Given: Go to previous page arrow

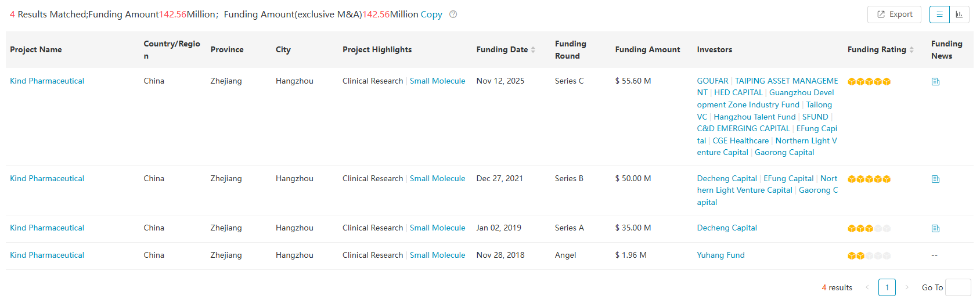Looking at the screenshot, I should 867,287.
